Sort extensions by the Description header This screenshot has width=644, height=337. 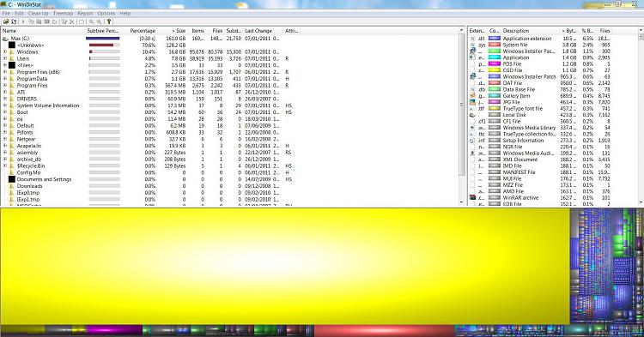(530, 31)
